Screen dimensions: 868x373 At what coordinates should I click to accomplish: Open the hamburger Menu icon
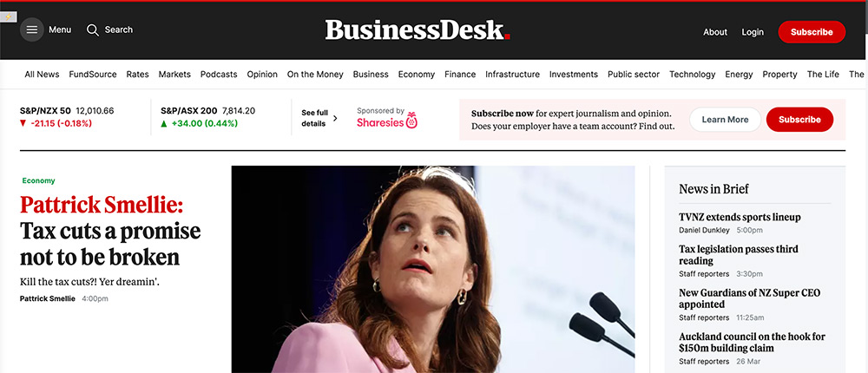coord(32,29)
